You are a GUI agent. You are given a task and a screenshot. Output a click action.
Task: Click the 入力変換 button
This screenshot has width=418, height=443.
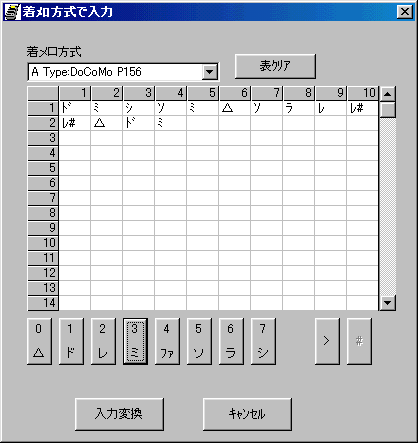coord(119,414)
